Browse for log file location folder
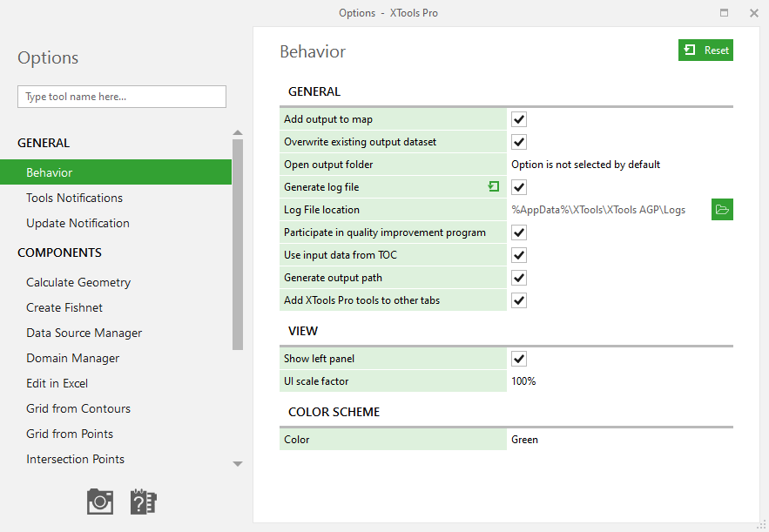This screenshot has height=532, width=769. point(722,209)
